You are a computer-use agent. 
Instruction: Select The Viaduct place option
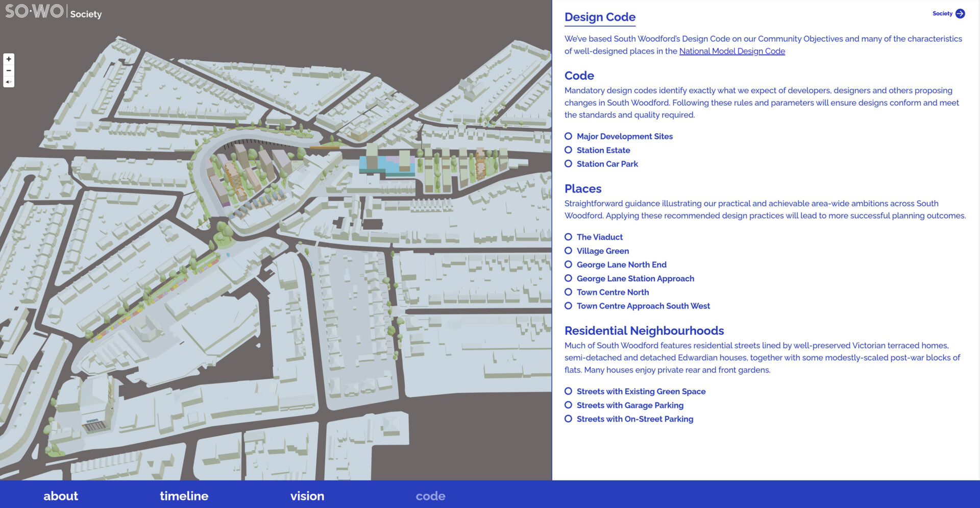click(568, 237)
